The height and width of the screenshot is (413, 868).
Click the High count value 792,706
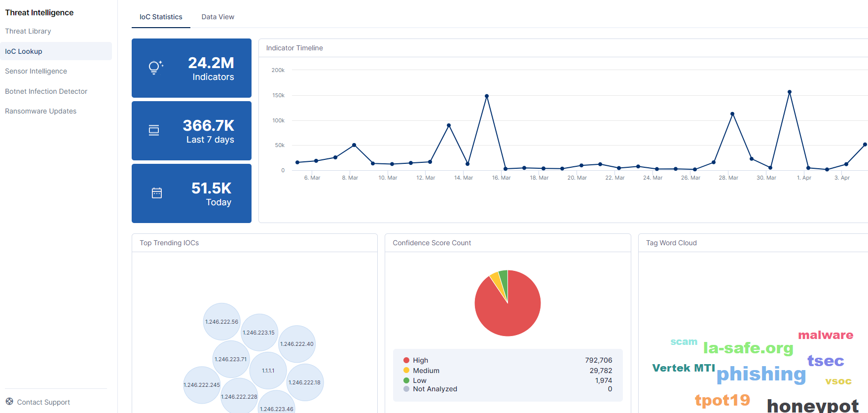(598, 360)
